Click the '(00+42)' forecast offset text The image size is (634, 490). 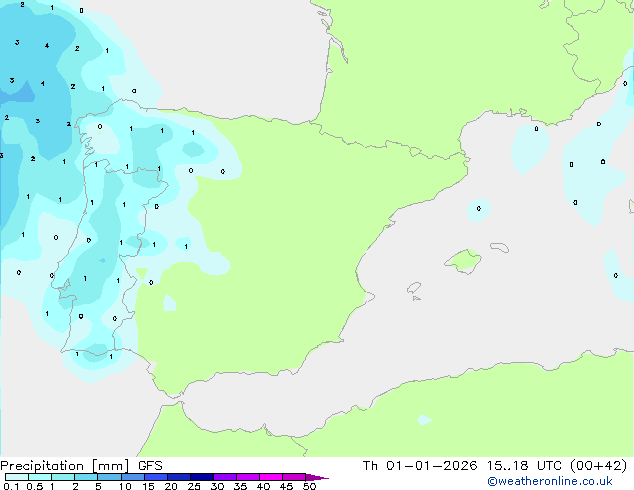point(598,466)
